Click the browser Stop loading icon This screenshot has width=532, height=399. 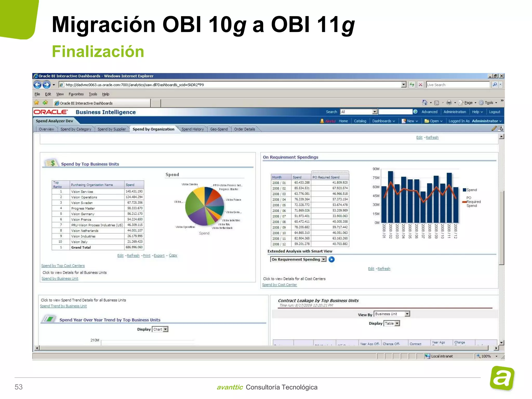tap(421, 85)
